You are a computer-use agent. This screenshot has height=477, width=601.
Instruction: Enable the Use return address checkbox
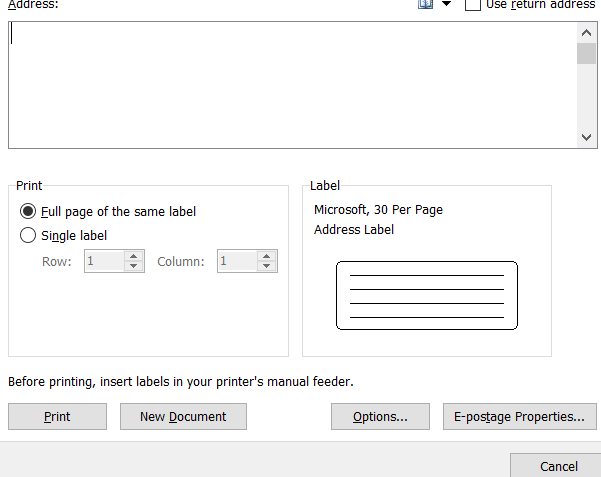(x=473, y=5)
